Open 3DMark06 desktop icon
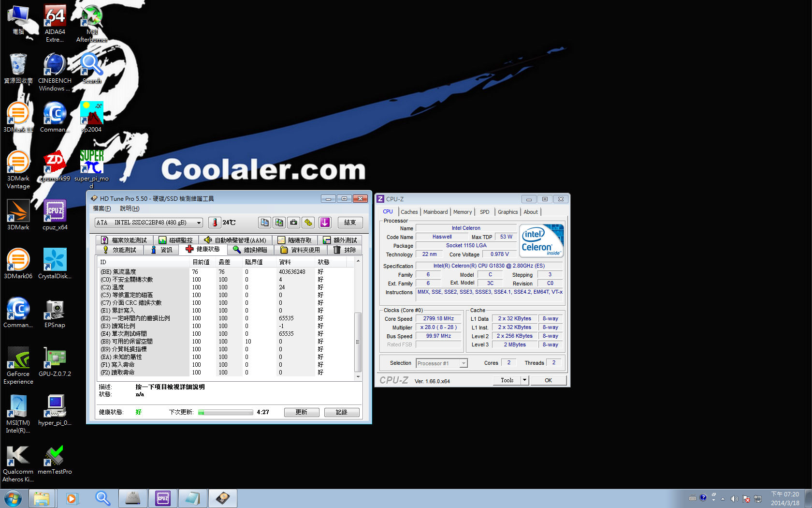 click(18, 264)
